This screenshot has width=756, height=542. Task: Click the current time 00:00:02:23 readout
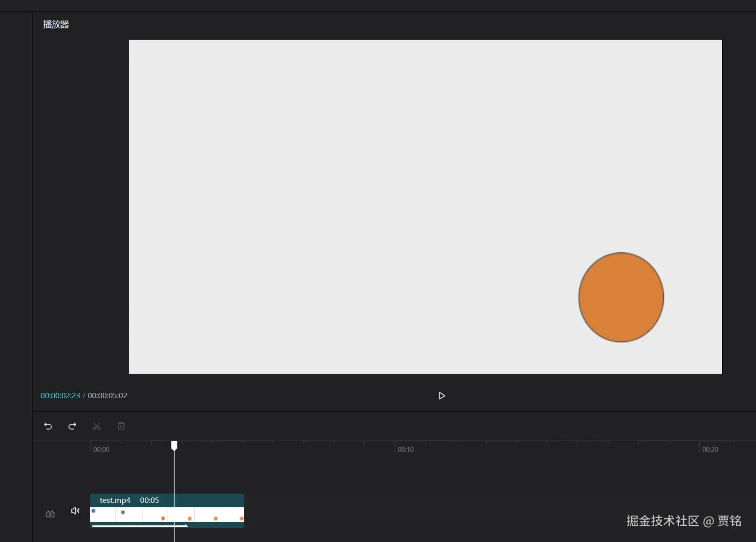60,395
